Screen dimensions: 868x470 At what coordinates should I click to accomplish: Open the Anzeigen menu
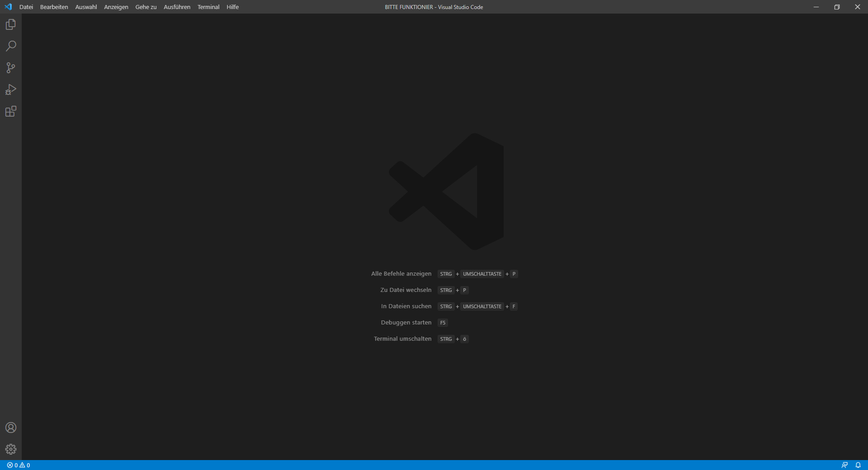pyautogui.click(x=116, y=7)
